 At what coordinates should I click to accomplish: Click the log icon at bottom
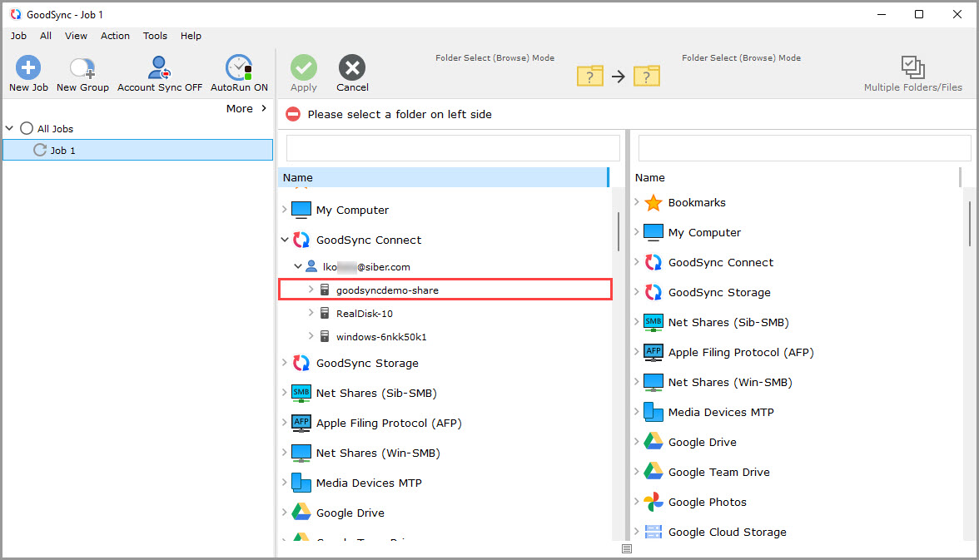coord(627,548)
